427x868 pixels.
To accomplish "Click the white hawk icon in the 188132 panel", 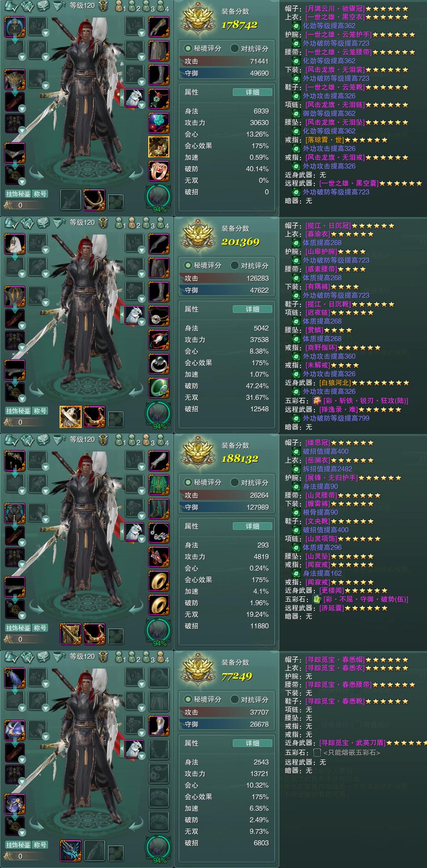I will point(134,531).
